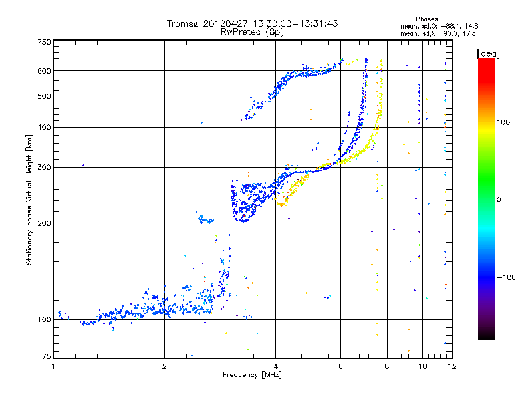
Task: Click the y-axis label "75"
Action: [x=47, y=356]
